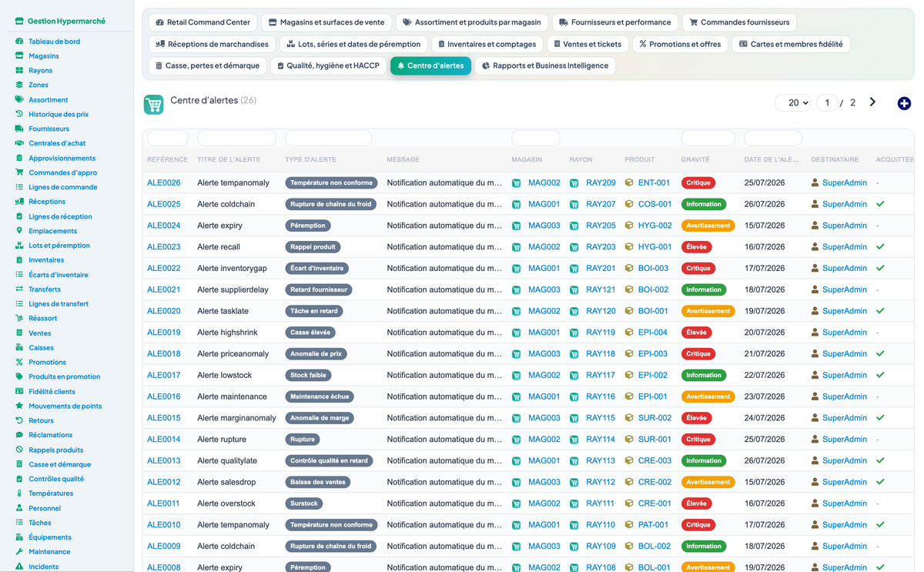Switch to Ventes et tickets tab

pyautogui.click(x=588, y=44)
